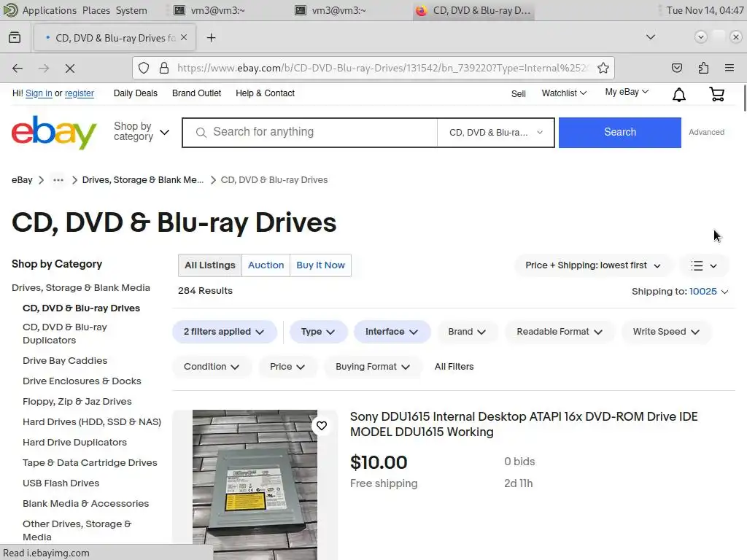
Task: Open Places menu in top panel
Action: pos(96,10)
